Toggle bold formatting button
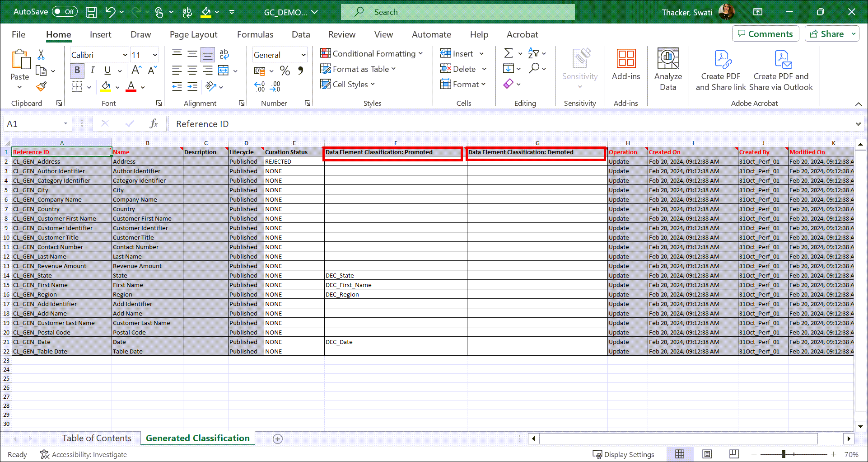This screenshot has width=868, height=462. [77, 70]
